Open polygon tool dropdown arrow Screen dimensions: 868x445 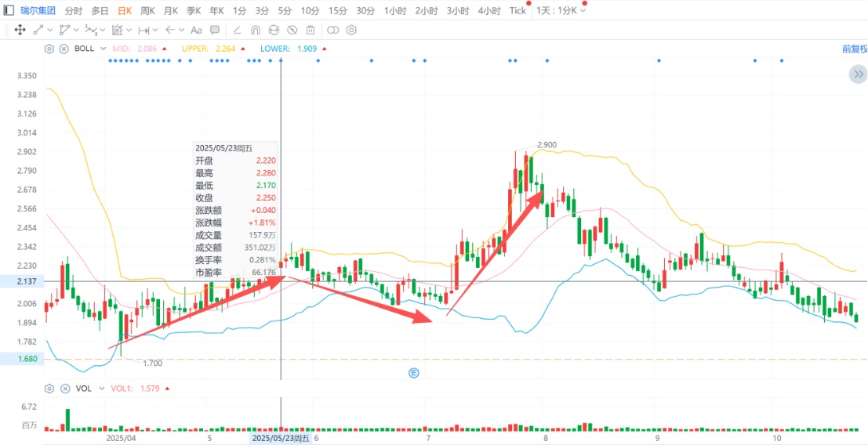click(x=76, y=30)
